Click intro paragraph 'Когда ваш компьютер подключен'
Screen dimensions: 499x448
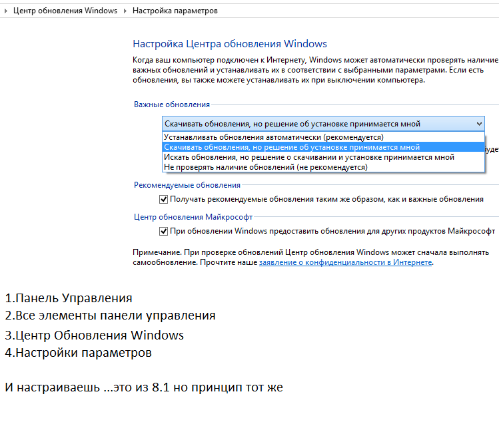coord(315,70)
